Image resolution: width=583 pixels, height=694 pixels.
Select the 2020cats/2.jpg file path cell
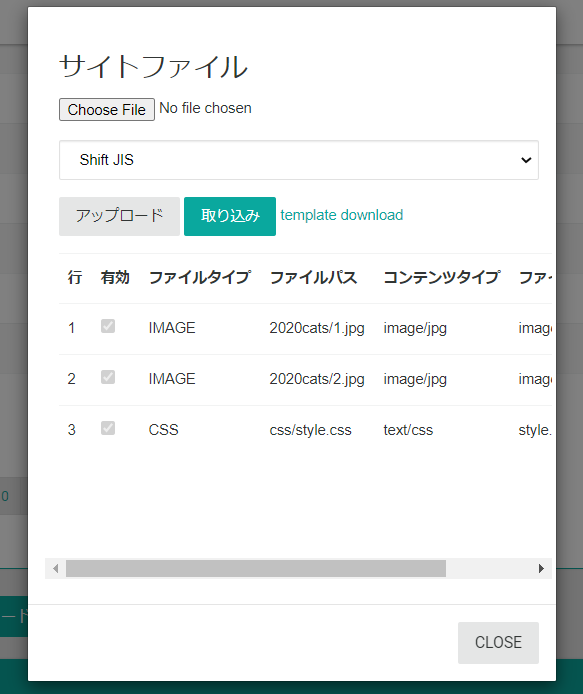point(317,379)
